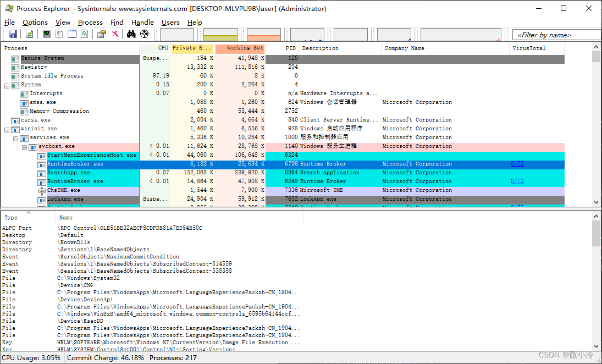Image resolution: width=602 pixels, height=364 pixels.
Task: Collapse the services.exe tree node
Action: pyautogui.click(x=15, y=137)
